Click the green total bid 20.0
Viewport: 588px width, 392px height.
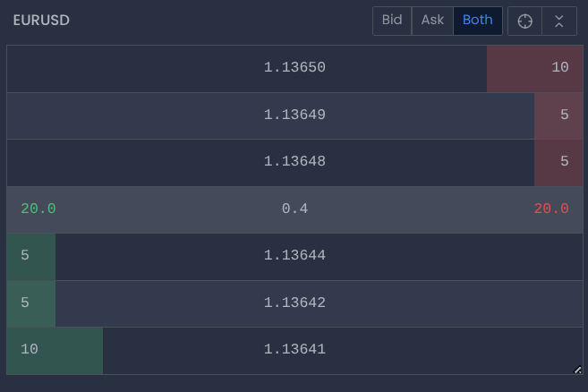click(x=38, y=209)
